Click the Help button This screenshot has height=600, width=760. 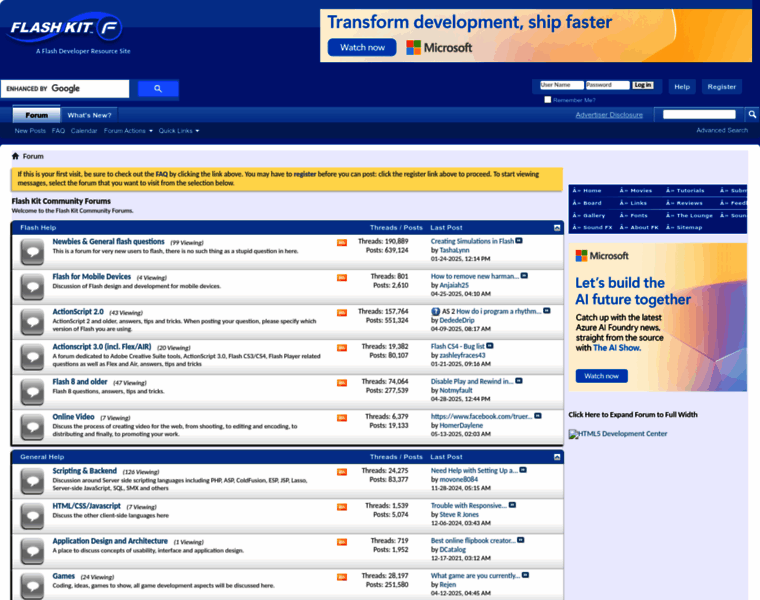pos(682,87)
